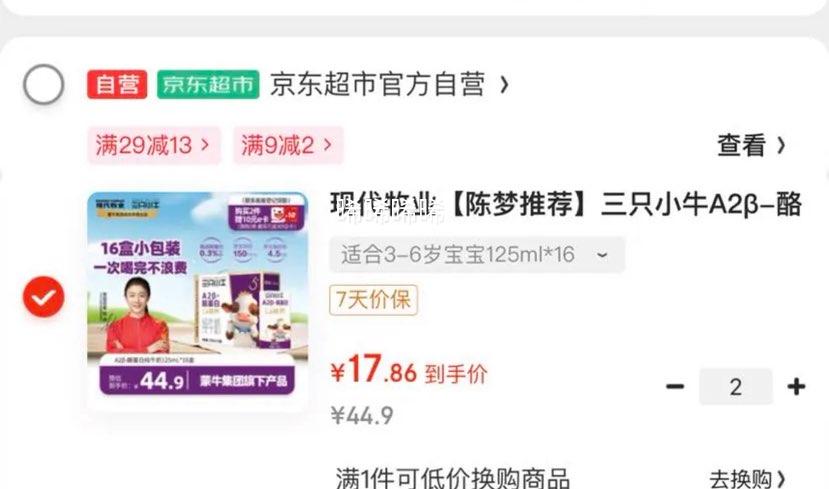Open the 现代牧业 三只小牛 product title
829x489 pixels.
pyautogui.click(x=566, y=205)
